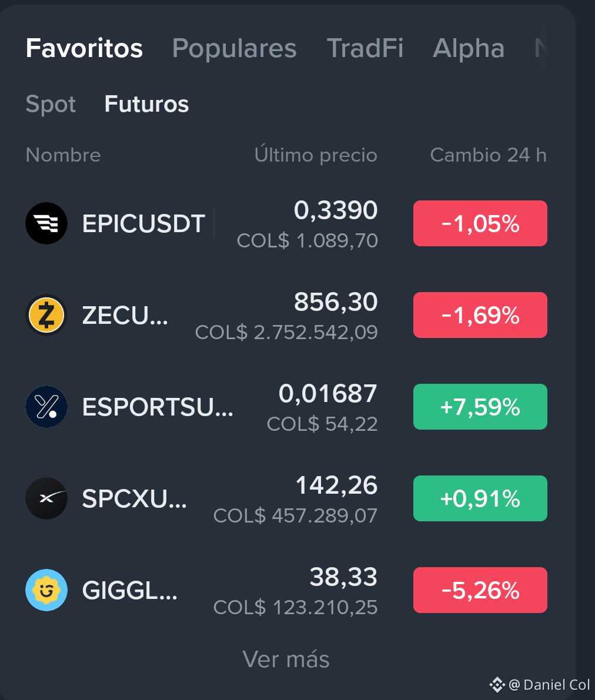The width and height of the screenshot is (595, 700).
Task: Go to the Favoritos tab
Action: (84, 48)
